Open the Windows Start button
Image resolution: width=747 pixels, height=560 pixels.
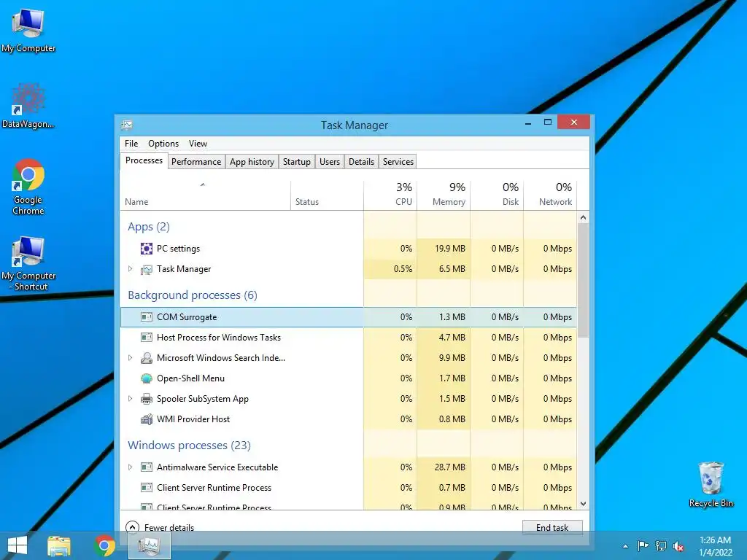pos(18,545)
